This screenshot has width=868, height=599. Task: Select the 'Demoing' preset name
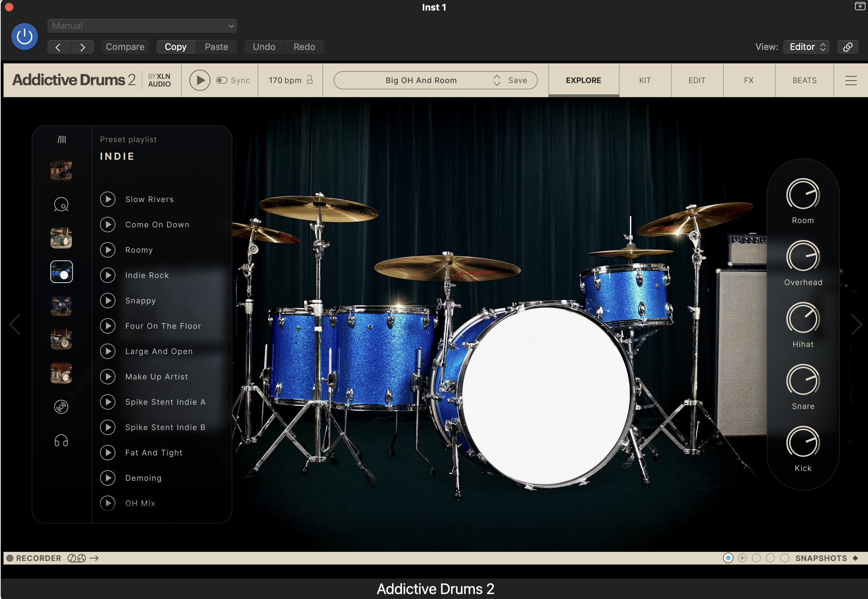click(143, 478)
